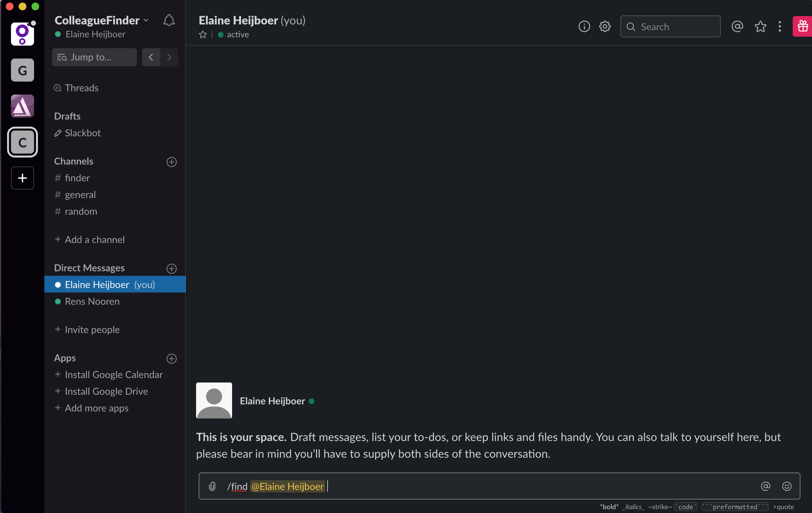This screenshot has width=812, height=513.
Task: Go forward in history
Action: 169,57
